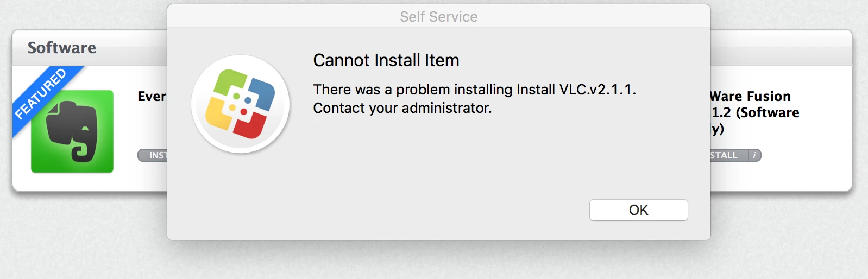Click the VLC.v2.1.1 problem message text

(x=475, y=90)
